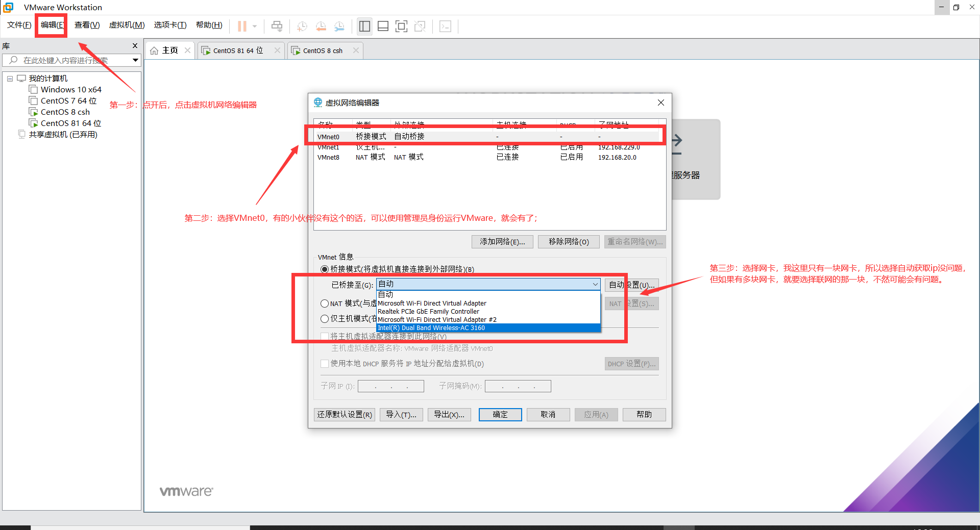Screen dimensions: 980x530
Task: Open the 编辑(E) menu
Action: [51, 24]
